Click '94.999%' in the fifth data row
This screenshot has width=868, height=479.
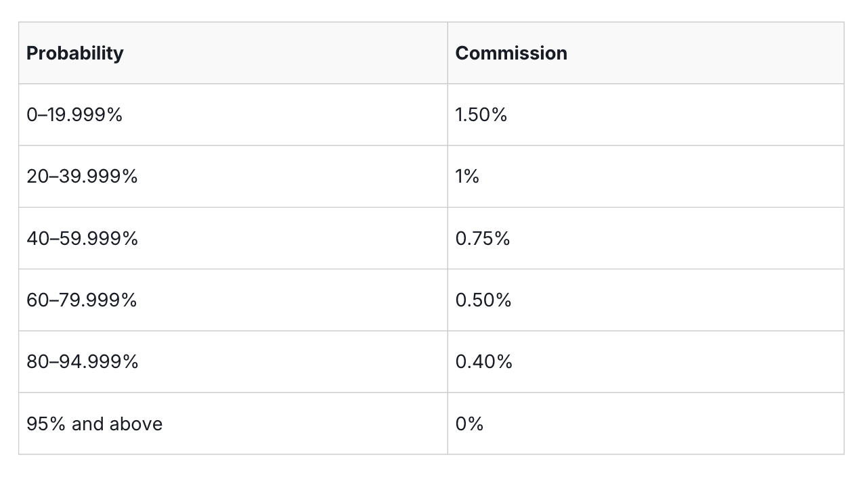click(98, 362)
